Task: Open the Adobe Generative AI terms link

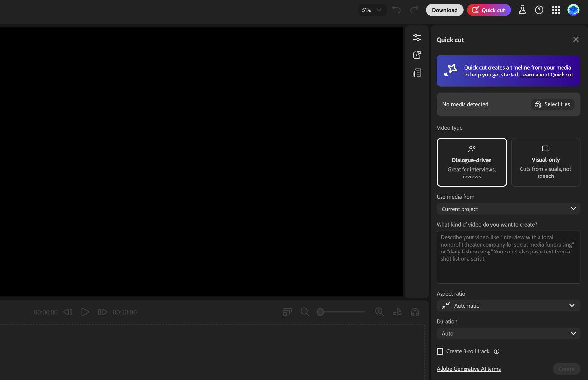Action: pyautogui.click(x=468, y=369)
